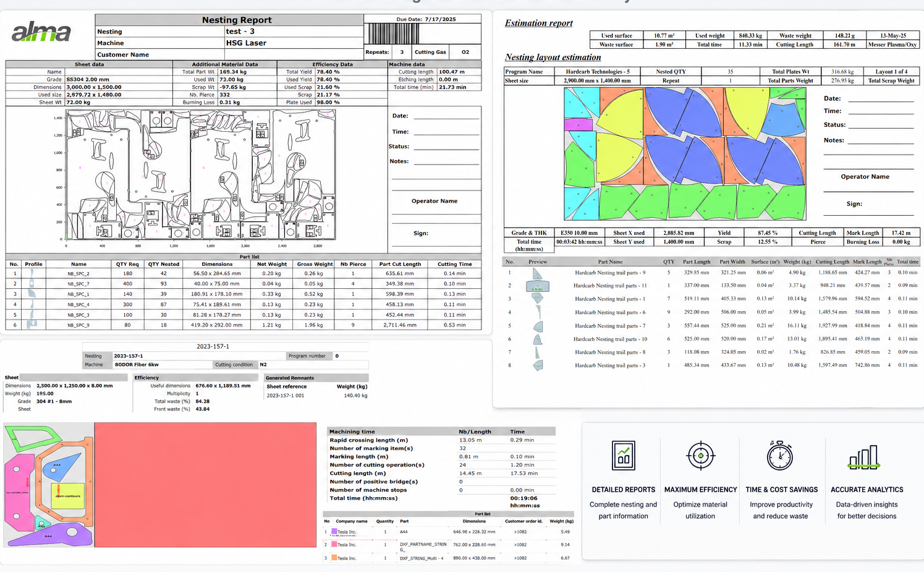Click the "2,711.46 mm" part cut length

[x=400, y=325]
